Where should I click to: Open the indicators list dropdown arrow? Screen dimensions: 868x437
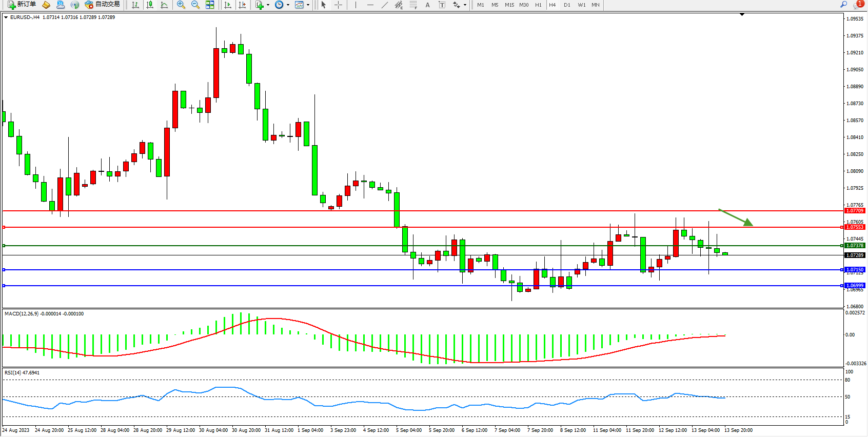(268, 5)
